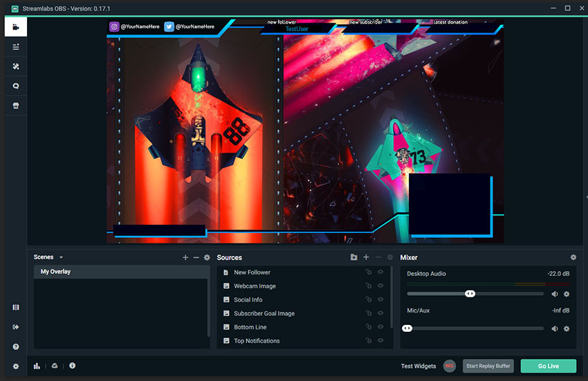The width and height of the screenshot is (588, 381).
Task: Click the Desktop Audio volume slider handle
Action: pyautogui.click(x=470, y=294)
